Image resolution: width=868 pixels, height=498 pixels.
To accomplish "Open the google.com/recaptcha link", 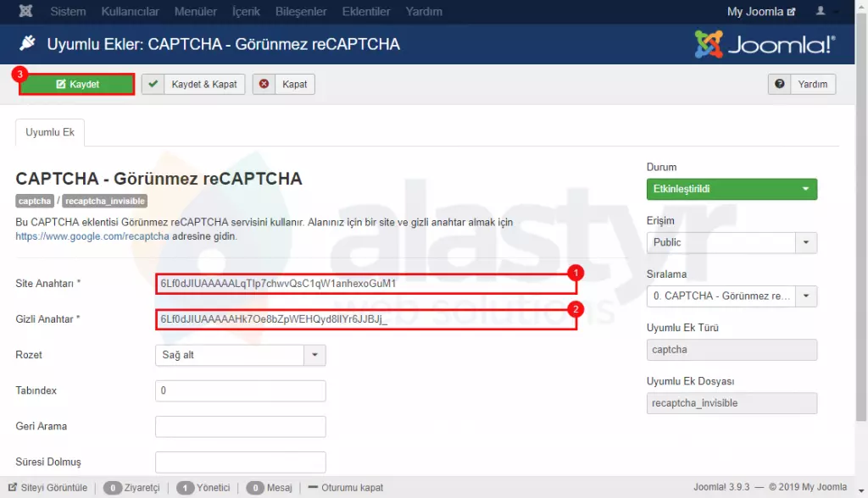I will tap(92, 236).
